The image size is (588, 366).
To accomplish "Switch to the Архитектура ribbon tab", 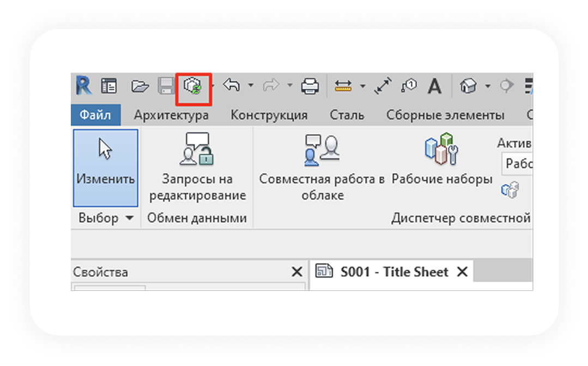I will point(171,115).
